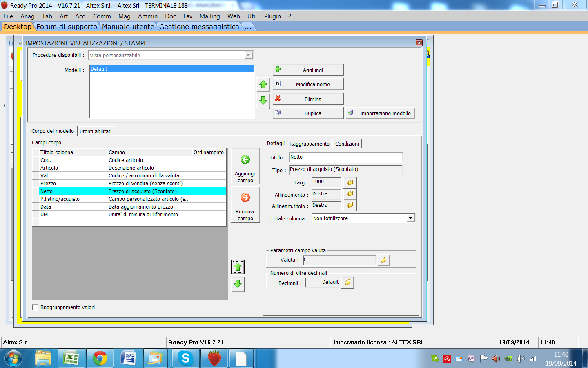Switch to Condizioni tab

[347, 144]
